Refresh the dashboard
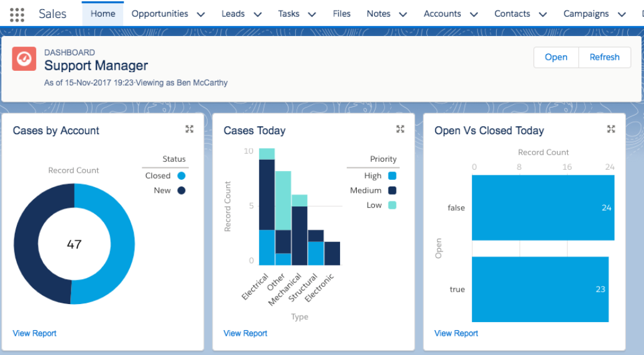 click(605, 57)
